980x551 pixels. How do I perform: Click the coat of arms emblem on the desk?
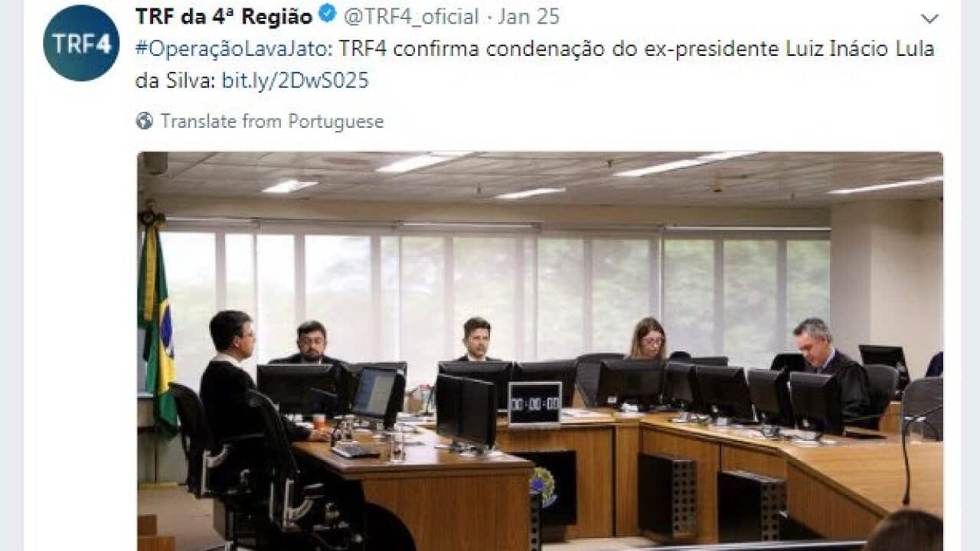click(543, 487)
